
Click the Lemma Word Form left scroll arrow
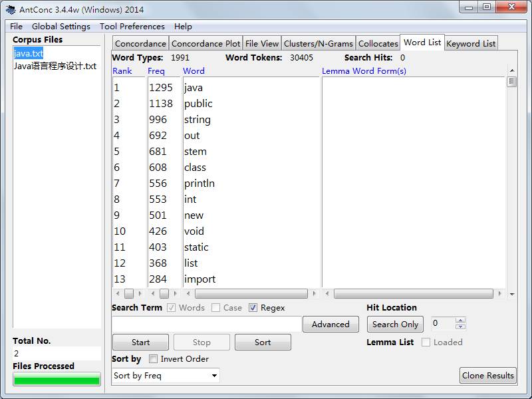(327, 293)
